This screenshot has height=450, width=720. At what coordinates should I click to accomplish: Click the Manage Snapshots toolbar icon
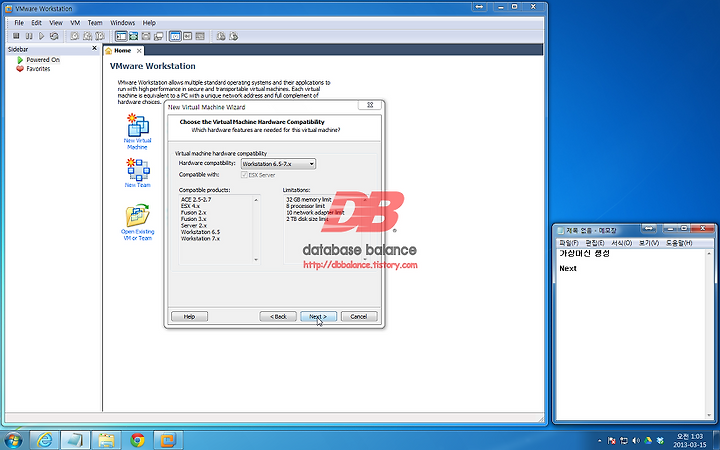coord(100,36)
